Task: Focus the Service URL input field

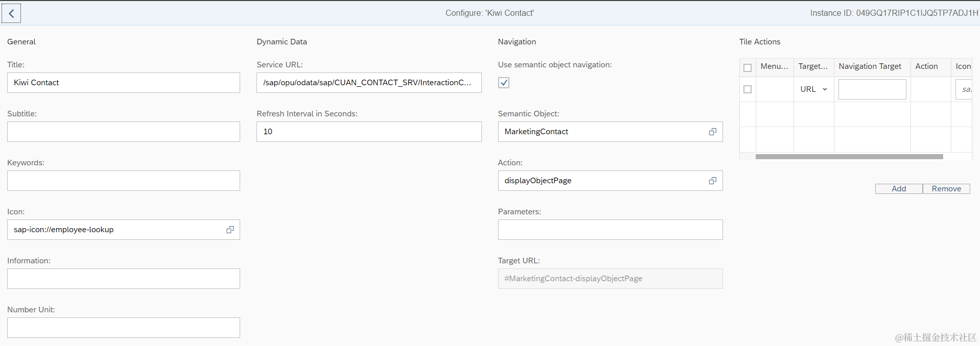Action: (369, 83)
